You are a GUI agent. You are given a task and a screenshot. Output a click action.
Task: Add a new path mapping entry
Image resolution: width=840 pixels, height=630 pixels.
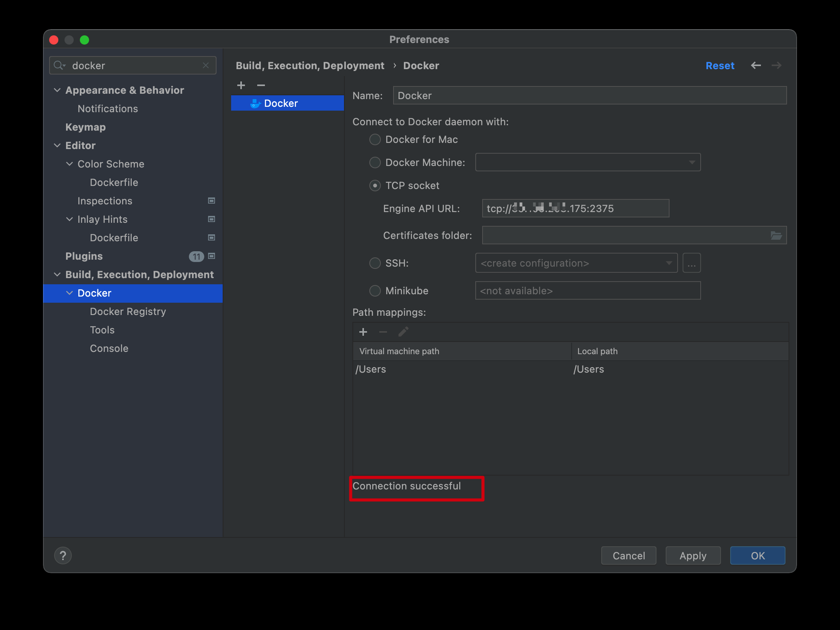coord(363,332)
